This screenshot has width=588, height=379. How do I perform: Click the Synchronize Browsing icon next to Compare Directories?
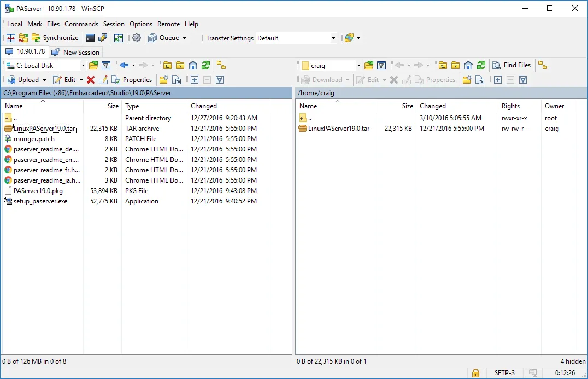click(23, 38)
